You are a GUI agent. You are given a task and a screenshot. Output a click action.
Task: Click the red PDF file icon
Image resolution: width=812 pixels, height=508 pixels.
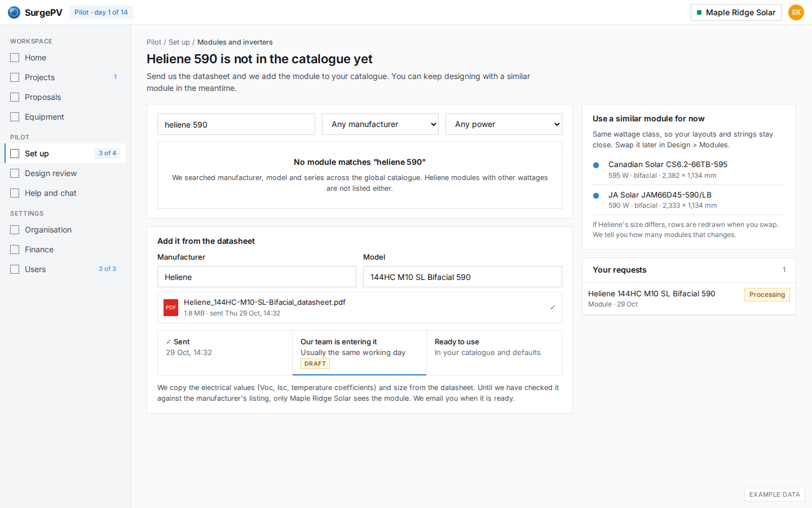(x=171, y=308)
